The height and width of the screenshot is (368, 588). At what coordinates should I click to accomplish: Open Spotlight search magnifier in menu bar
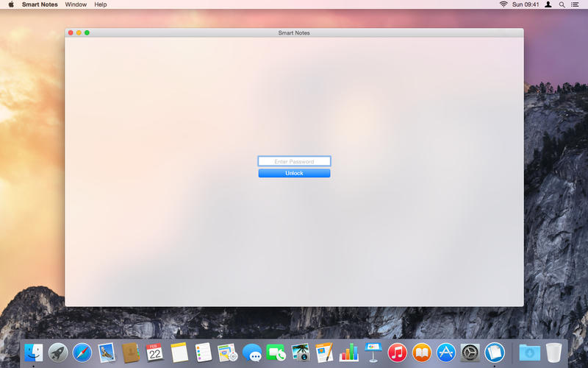click(562, 4)
